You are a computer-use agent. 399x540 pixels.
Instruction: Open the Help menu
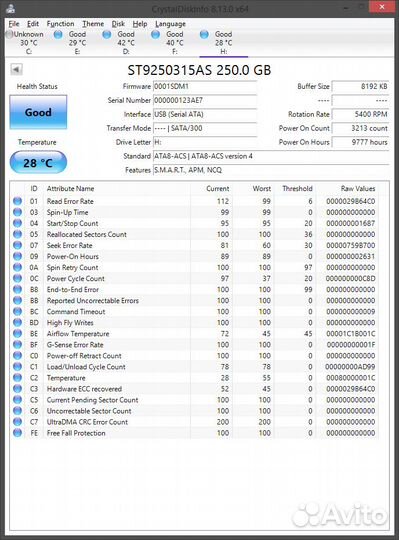click(x=140, y=24)
